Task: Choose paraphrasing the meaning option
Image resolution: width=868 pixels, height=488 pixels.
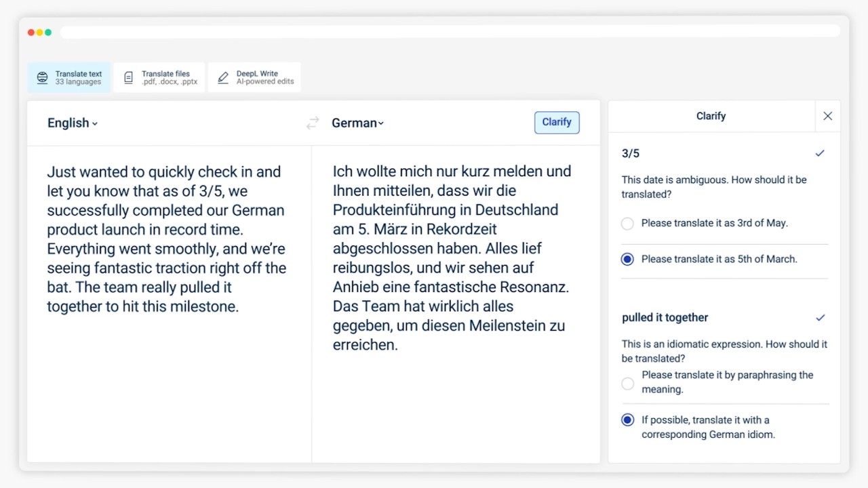Action: coord(628,384)
